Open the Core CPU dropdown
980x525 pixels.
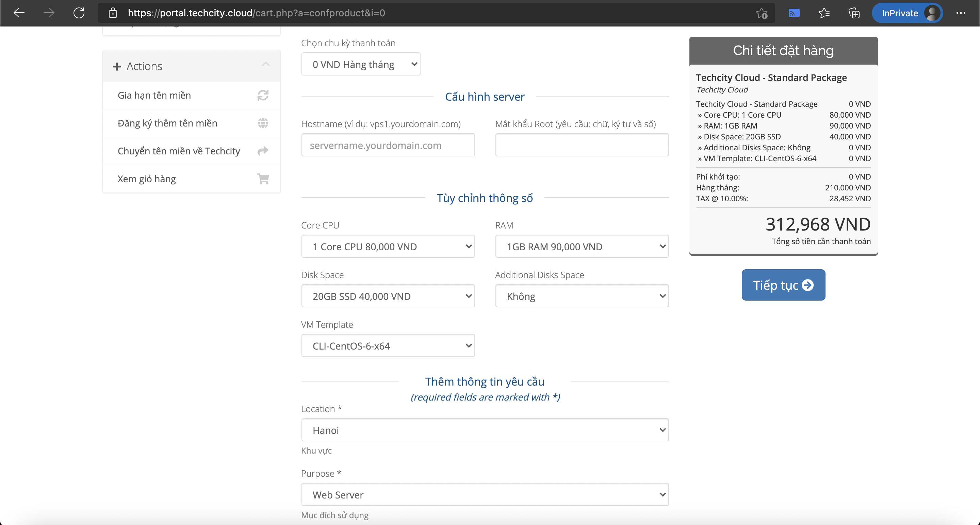point(388,246)
